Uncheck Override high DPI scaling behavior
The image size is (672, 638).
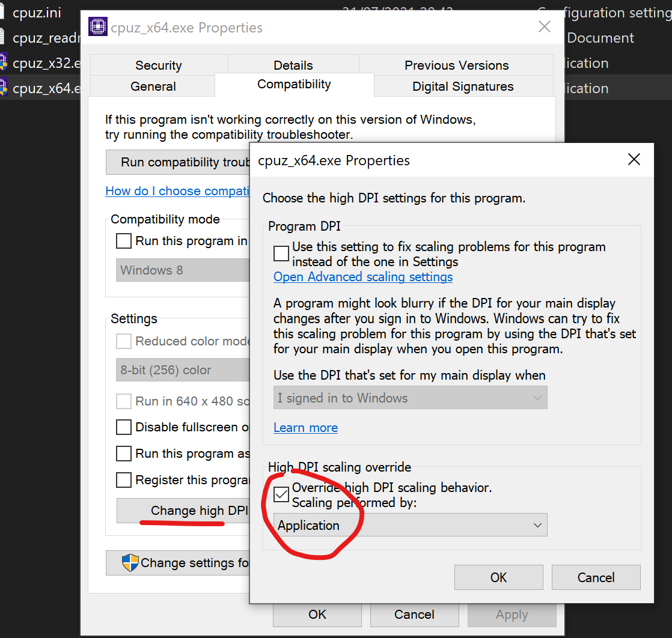pyautogui.click(x=281, y=494)
